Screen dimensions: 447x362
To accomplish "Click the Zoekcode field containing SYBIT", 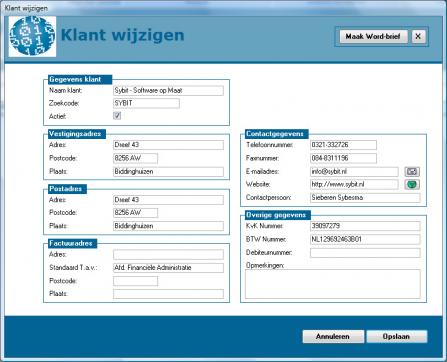I will click(146, 103).
